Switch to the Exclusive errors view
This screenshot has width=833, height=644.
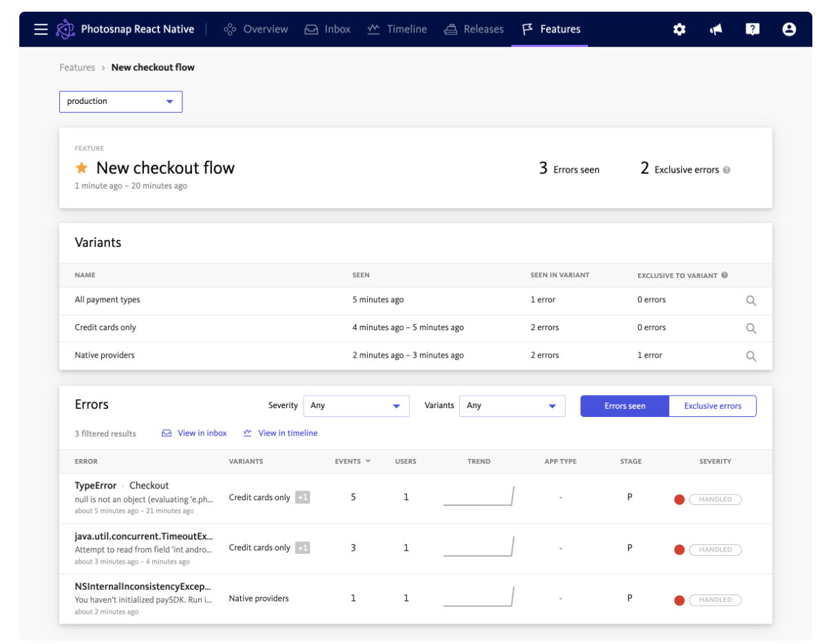[x=713, y=406]
